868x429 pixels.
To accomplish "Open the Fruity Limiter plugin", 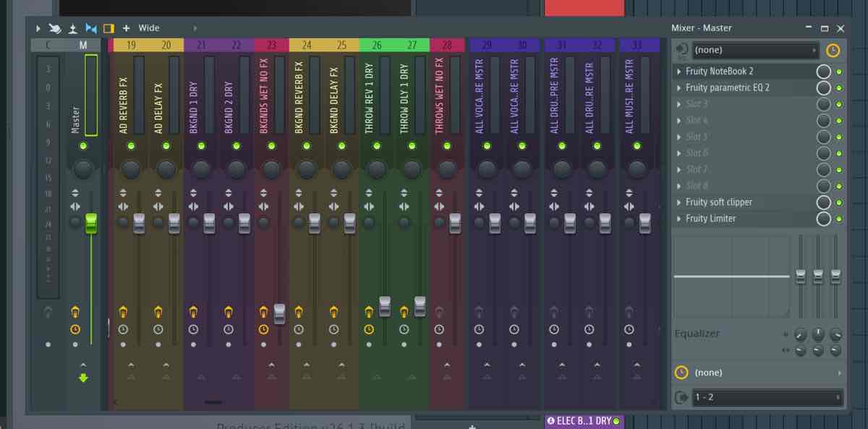I will coord(710,218).
